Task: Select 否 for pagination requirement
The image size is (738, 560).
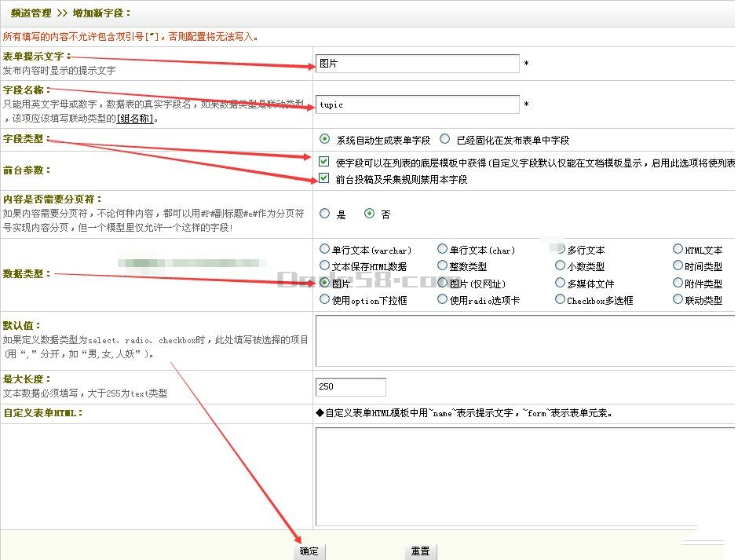Action: coord(369,214)
